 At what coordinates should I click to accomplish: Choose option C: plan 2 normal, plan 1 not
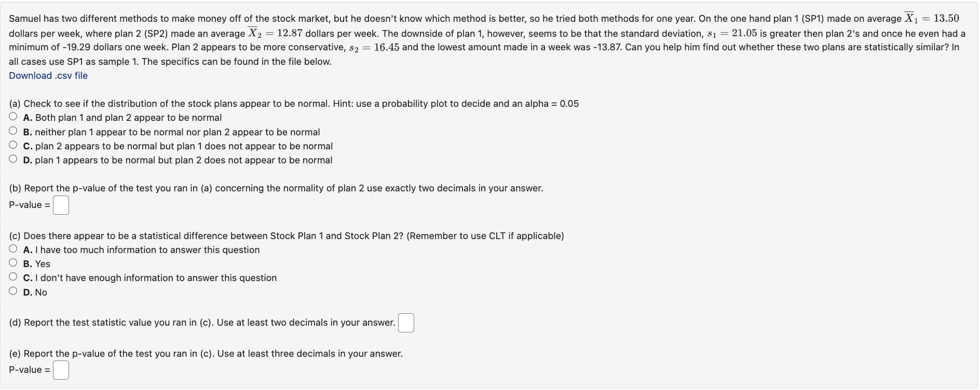tap(13, 145)
